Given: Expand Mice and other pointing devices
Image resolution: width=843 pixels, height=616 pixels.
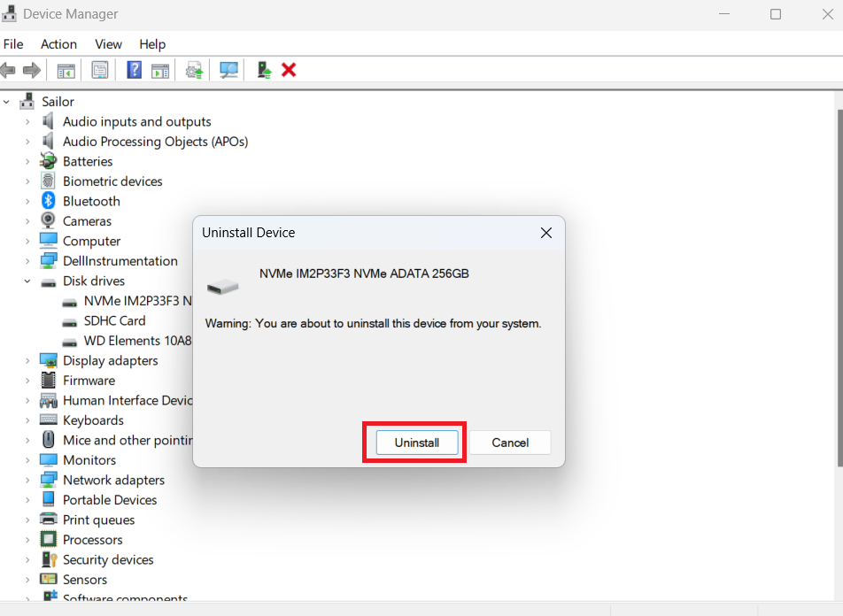Looking at the screenshot, I should [x=27, y=440].
